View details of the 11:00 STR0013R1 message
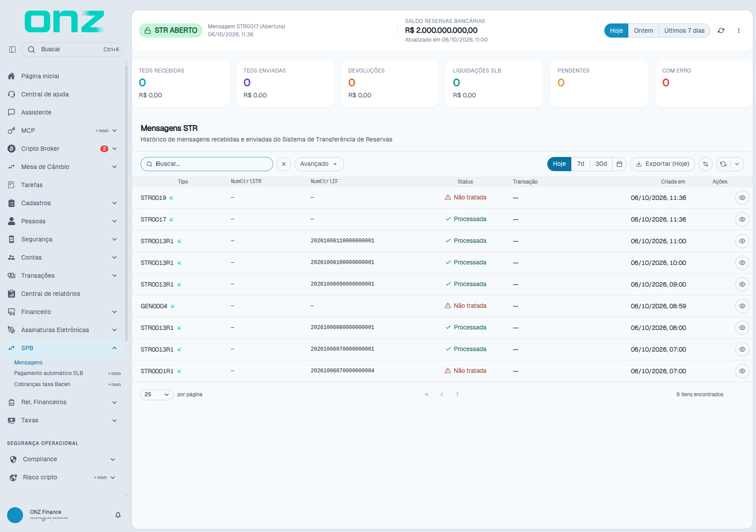756x532 pixels. (742, 241)
